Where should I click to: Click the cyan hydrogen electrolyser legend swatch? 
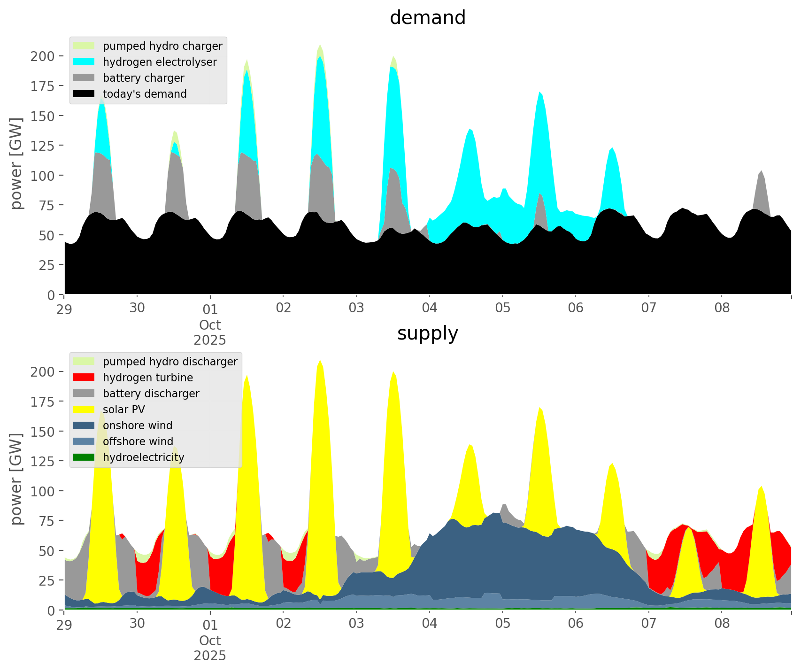(x=84, y=62)
